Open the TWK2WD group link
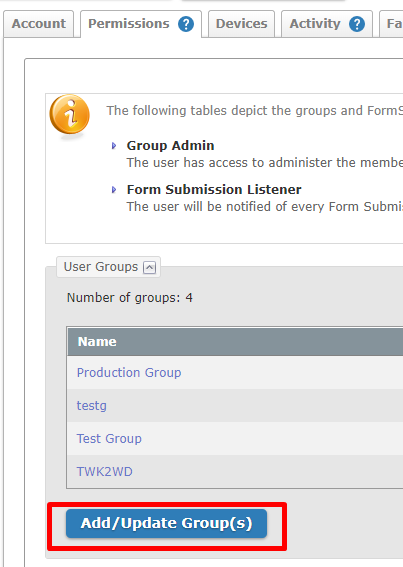This screenshot has width=403, height=567. pyautogui.click(x=105, y=472)
